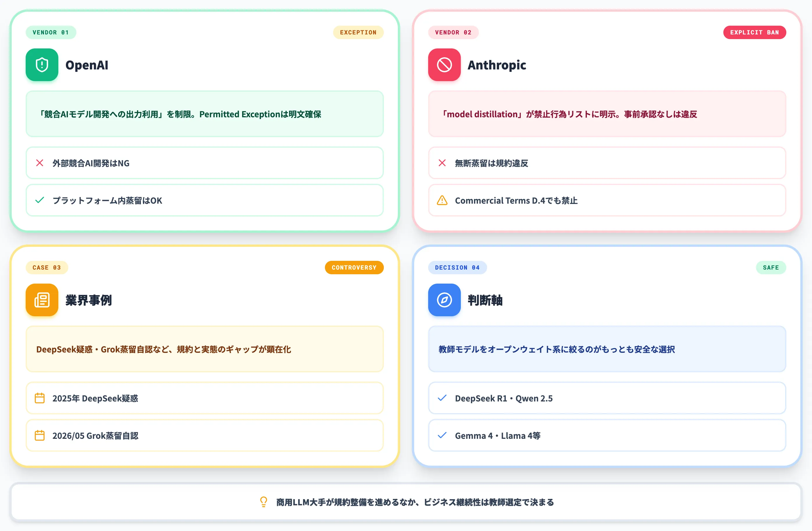Click the EXPLICIT BAN badge
The image size is (812, 531).
click(x=755, y=32)
